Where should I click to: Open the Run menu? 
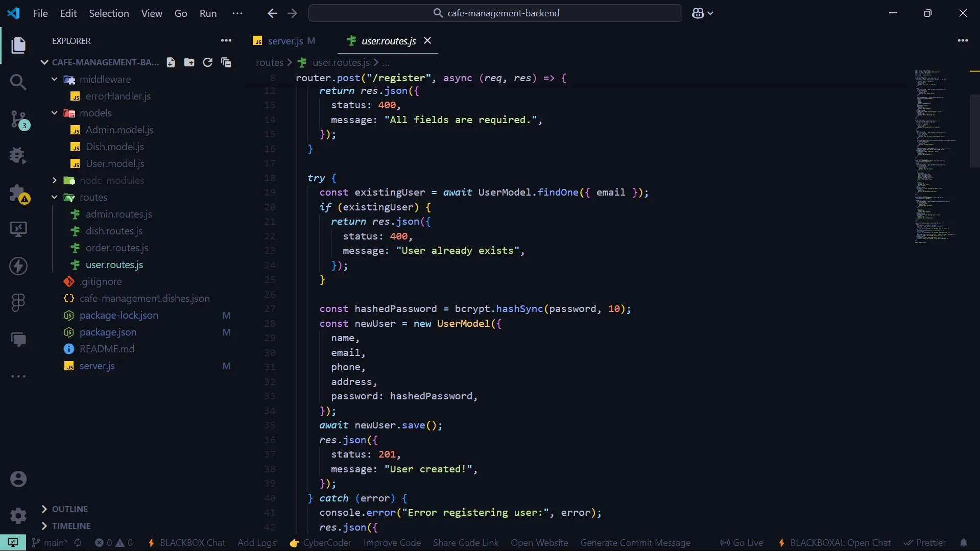208,13
